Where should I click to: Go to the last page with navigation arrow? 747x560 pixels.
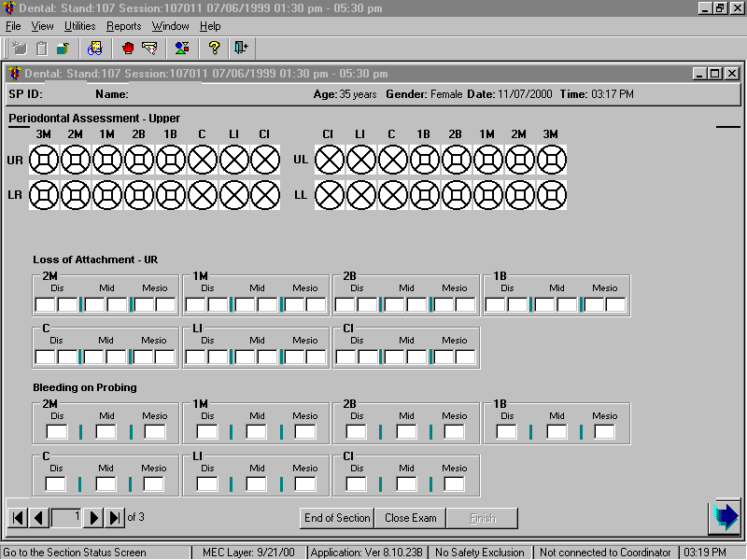[x=115, y=517]
